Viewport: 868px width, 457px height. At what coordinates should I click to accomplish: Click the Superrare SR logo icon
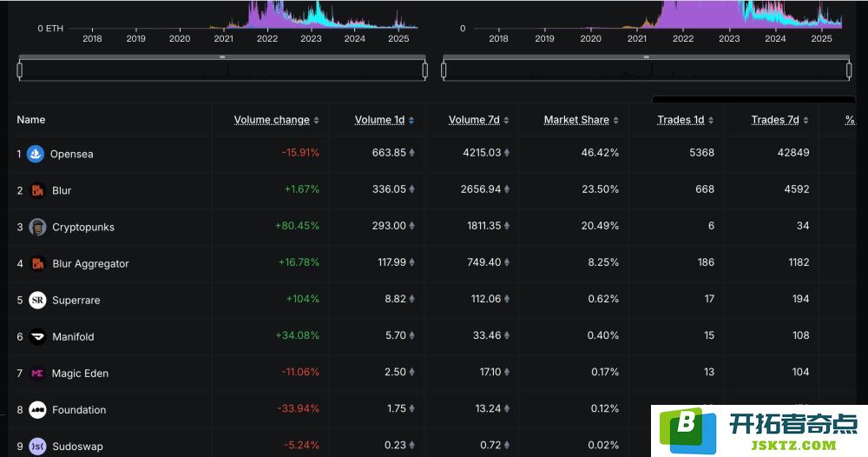[37, 301]
